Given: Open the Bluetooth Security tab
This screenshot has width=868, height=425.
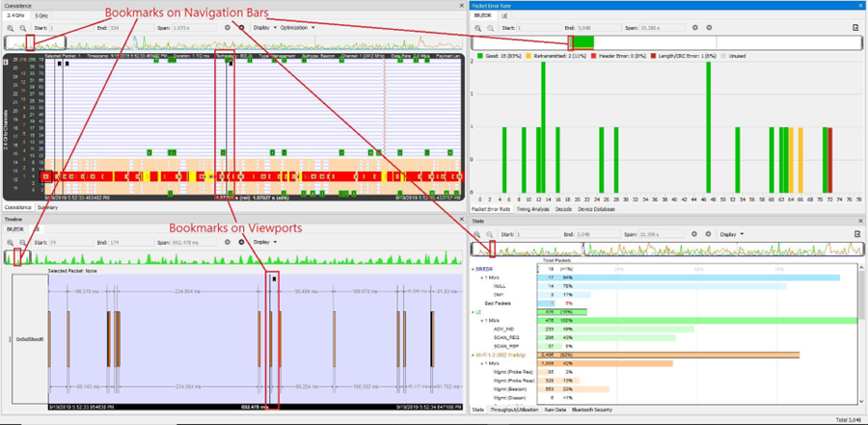Looking at the screenshot, I should coord(592,410).
